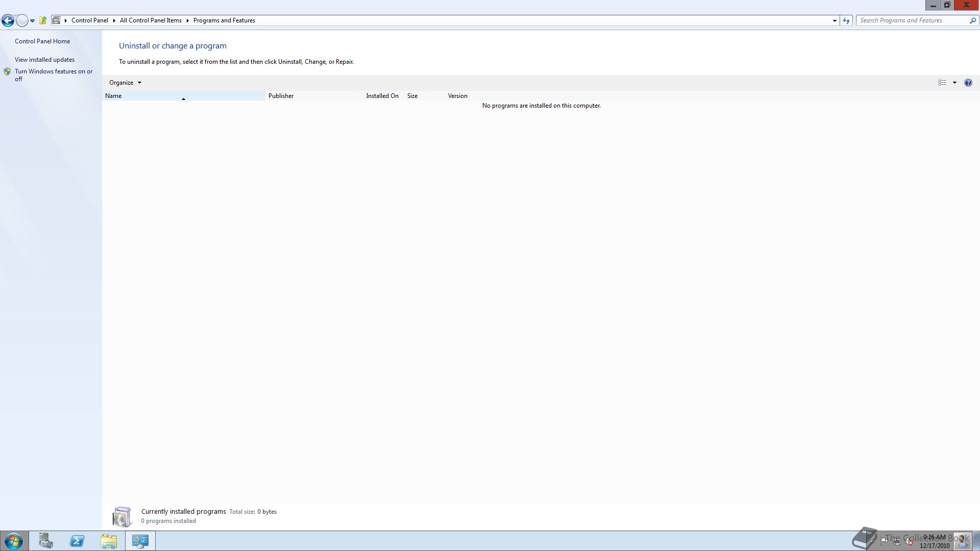Minimize the Programs and Features window

coord(933,5)
